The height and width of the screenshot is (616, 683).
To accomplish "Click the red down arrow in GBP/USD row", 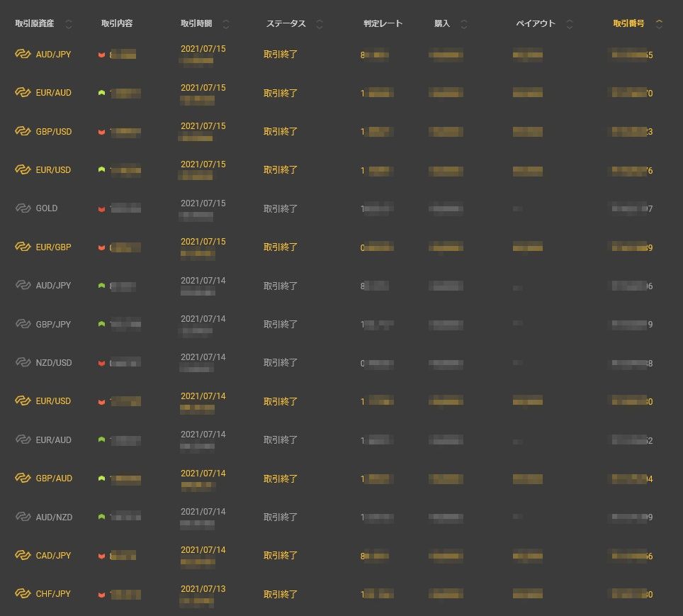I will [x=101, y=132].
